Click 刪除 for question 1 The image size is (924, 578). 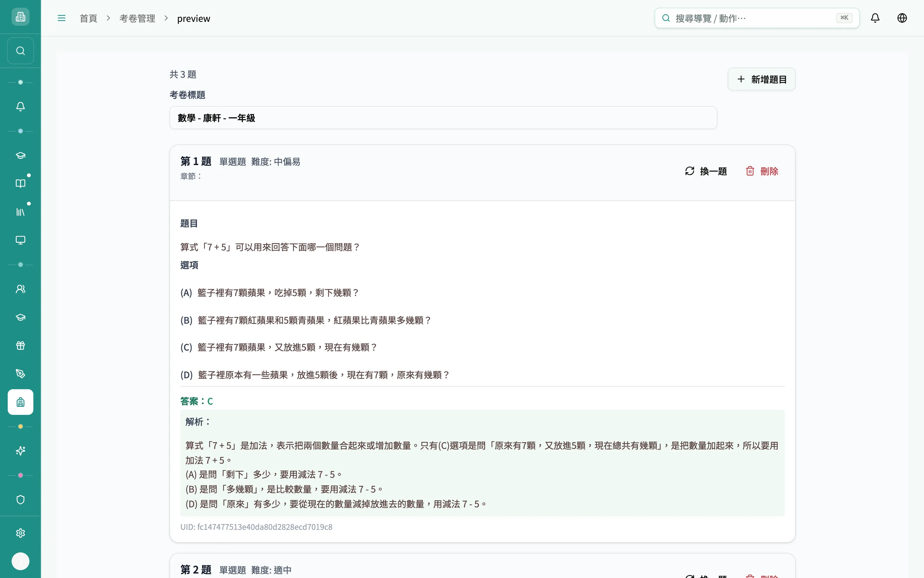point(762,171)
